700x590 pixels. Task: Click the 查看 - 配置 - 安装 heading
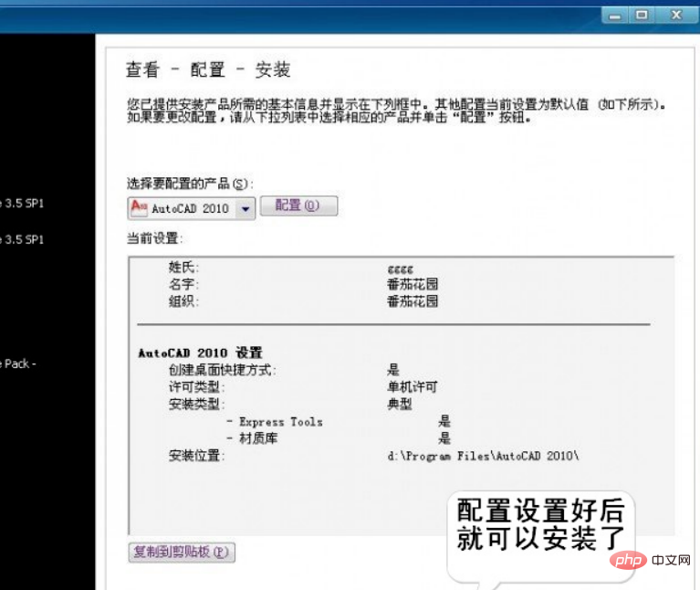208,70
